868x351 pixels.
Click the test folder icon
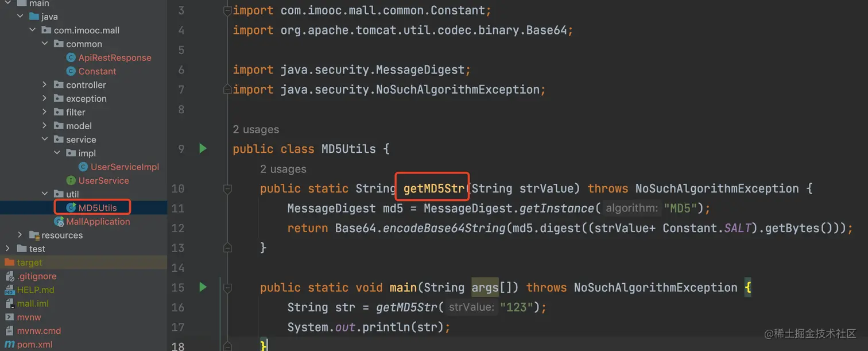click(22, 249)
